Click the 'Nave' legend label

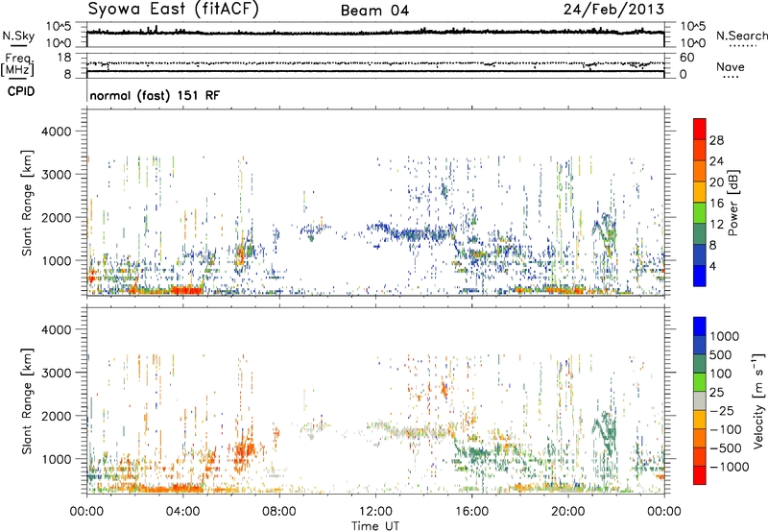point(731,66)
